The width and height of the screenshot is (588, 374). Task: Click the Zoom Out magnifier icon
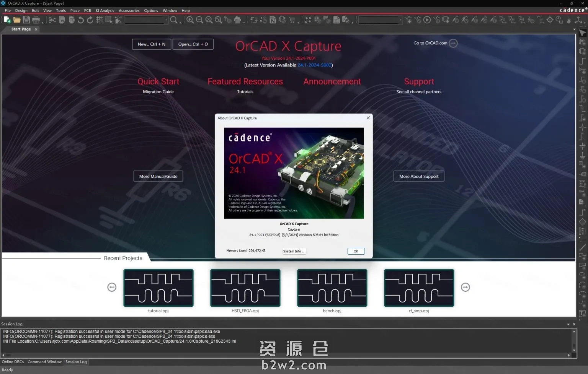199,20
